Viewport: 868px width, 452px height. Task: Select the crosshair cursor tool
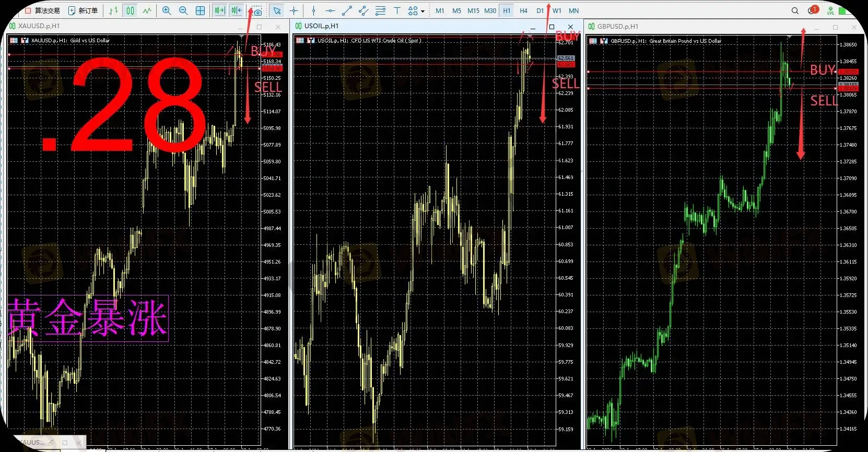click(x=294, y=10)
